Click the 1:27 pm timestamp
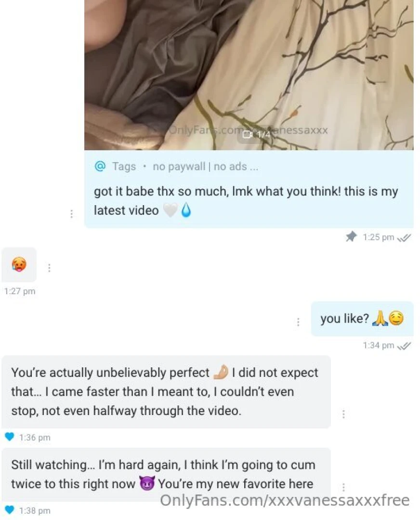The image size is (420, 520). (20, 291)
